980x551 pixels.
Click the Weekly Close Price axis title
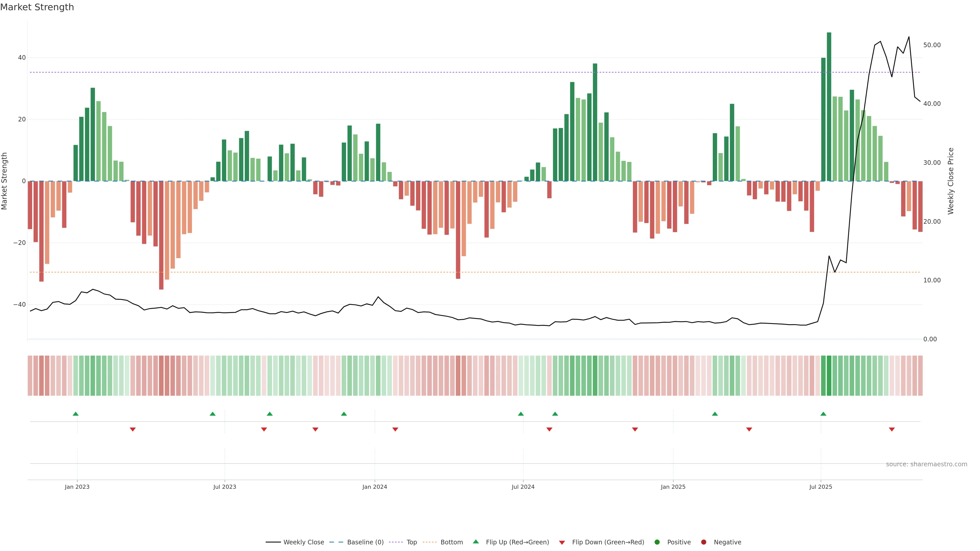(951, 181)
